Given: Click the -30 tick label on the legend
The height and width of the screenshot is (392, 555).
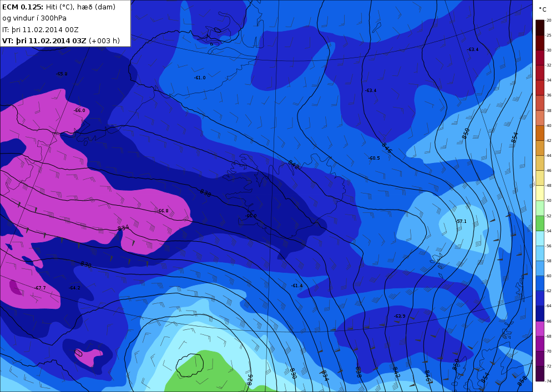Looking at the screenshot, I should coord(549,50).
